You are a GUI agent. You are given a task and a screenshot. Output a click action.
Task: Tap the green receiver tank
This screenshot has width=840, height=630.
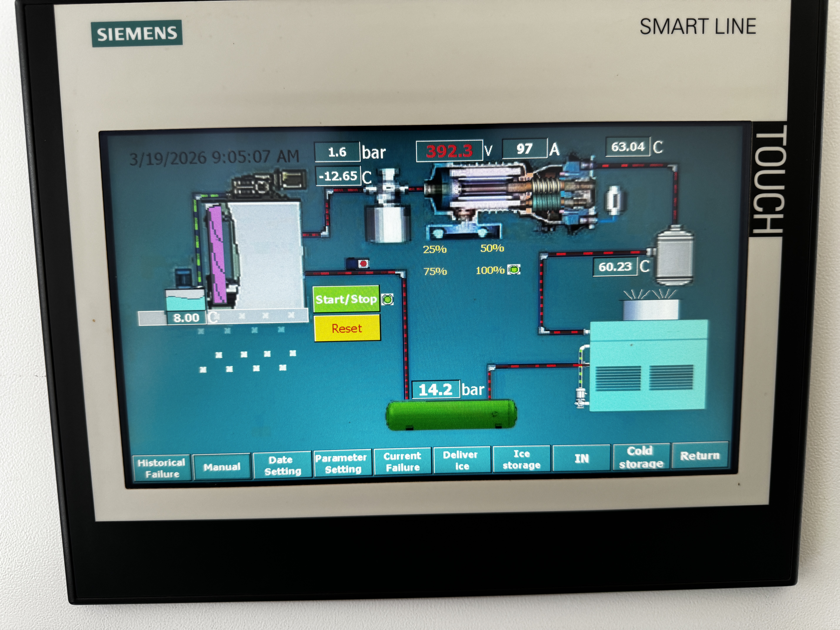[451, 415]
